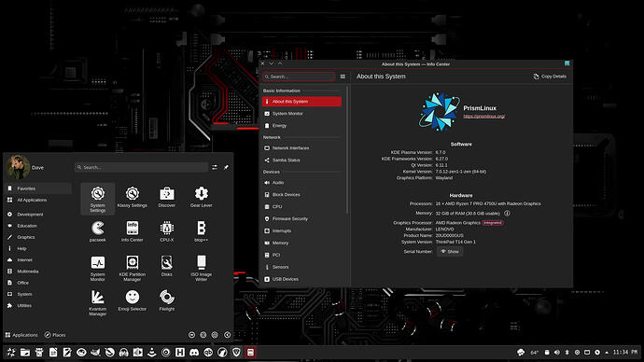Launch ISO Image Writer

(202, 269)
